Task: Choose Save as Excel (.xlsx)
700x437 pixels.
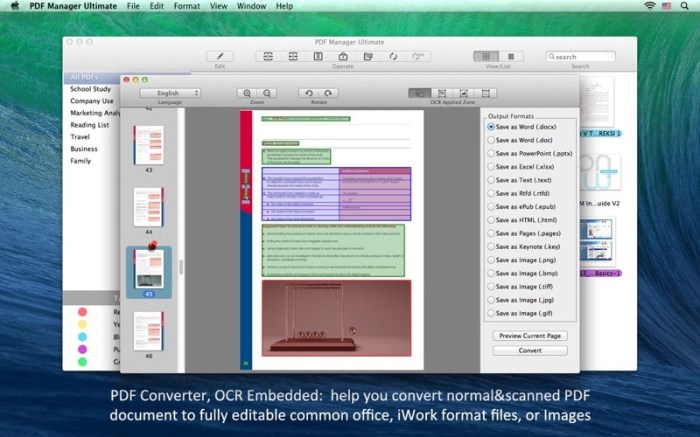Action: [x=521, y=166]
